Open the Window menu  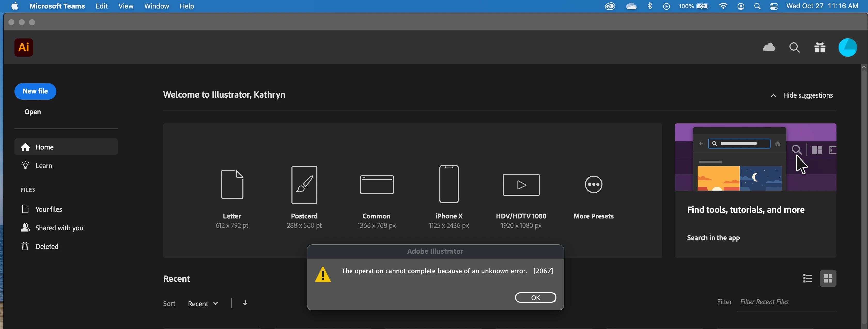pos(156,6)
